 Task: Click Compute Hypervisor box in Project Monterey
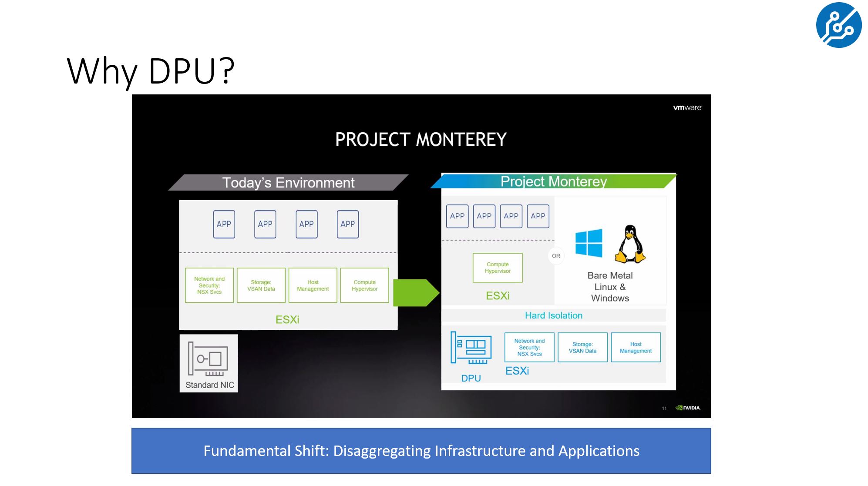tap(498, 268)
